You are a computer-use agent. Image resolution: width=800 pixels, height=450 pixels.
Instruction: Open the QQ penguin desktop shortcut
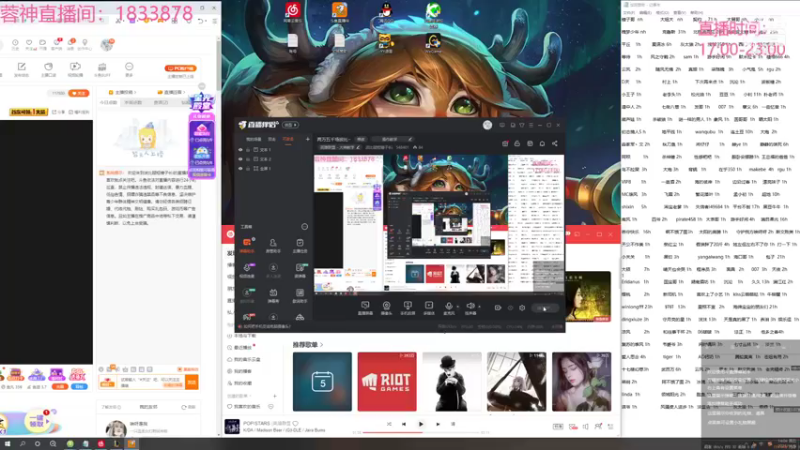(x=386, y=12)
